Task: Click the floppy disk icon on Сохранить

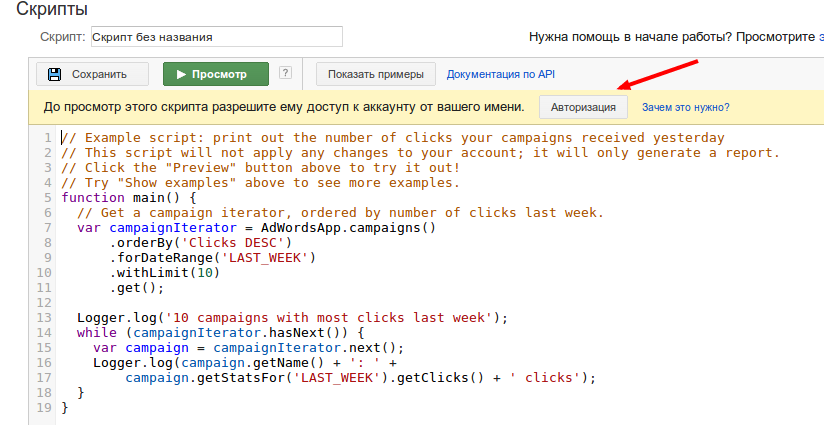Action: [55, 74]
